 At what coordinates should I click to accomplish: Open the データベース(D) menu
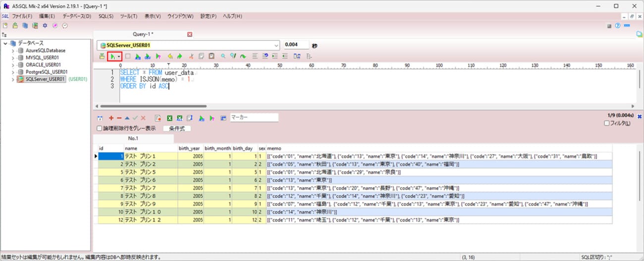pyautogui.click(x=77, y=16)
